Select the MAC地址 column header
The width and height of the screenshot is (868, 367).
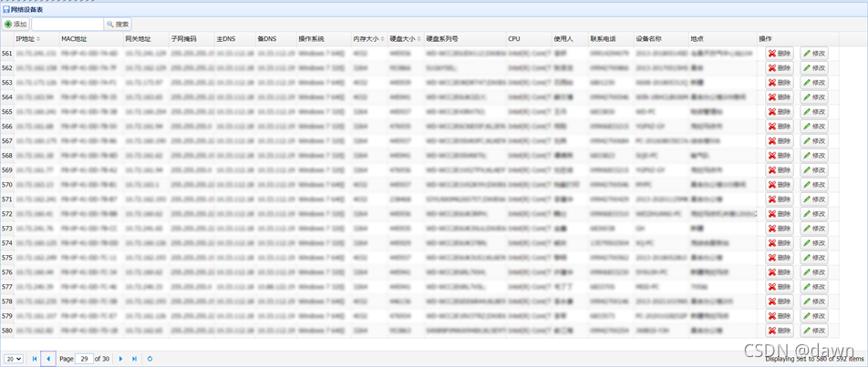(91, 39)
